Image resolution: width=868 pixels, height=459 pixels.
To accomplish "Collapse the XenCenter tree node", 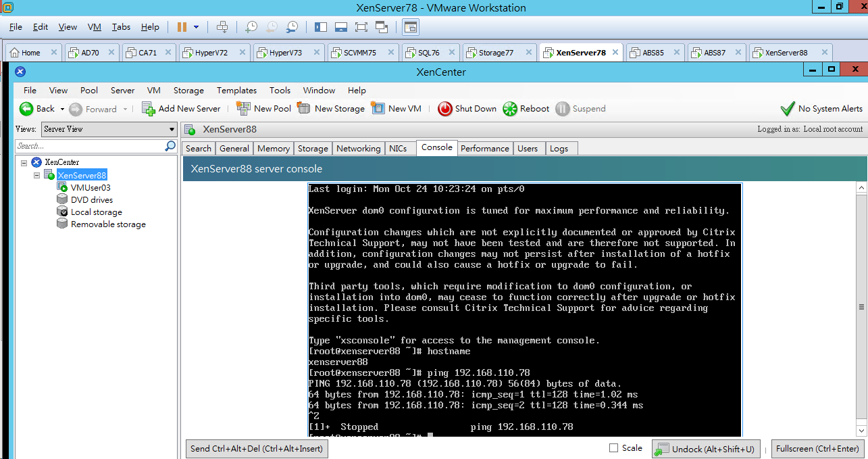I will (x=24, y=163).
